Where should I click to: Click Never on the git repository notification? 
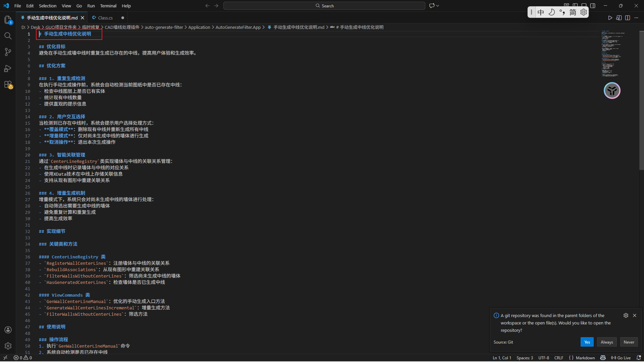point(629,342)
